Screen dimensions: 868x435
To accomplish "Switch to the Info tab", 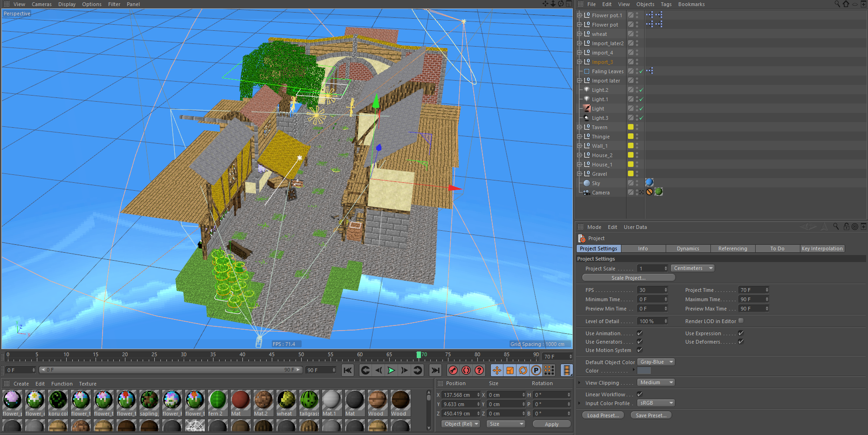I will (x=643, y=249).
